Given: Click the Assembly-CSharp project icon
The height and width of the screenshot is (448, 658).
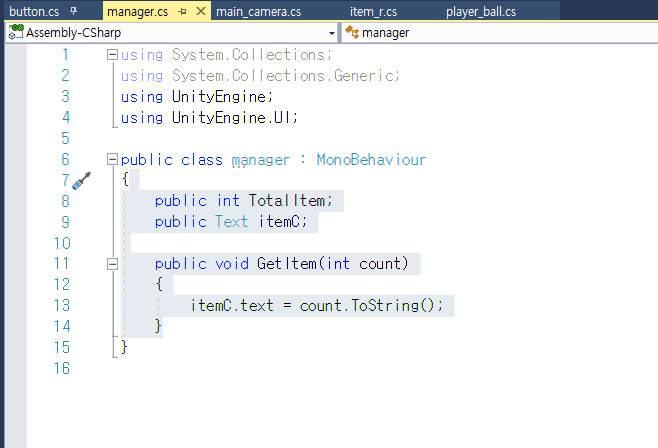Looking at the screenshot, I should pyautogui.click(x=16, y=32).
